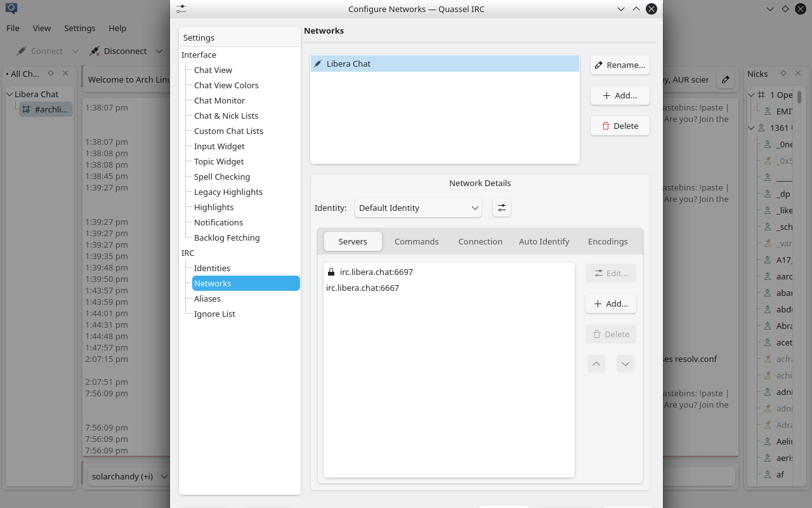812x508 pixels.
Task: Switch to the Auto Identify tab
Action: (544, 241)
